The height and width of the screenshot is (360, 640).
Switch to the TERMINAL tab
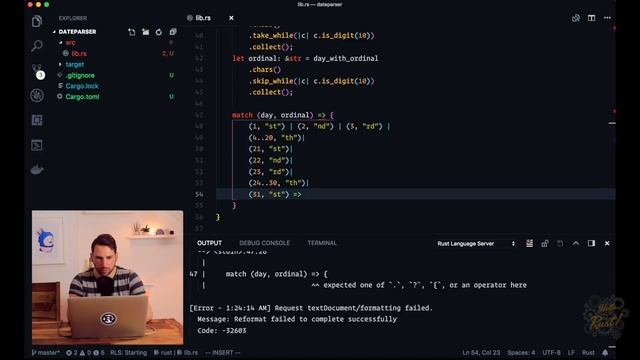click(322, 243)
